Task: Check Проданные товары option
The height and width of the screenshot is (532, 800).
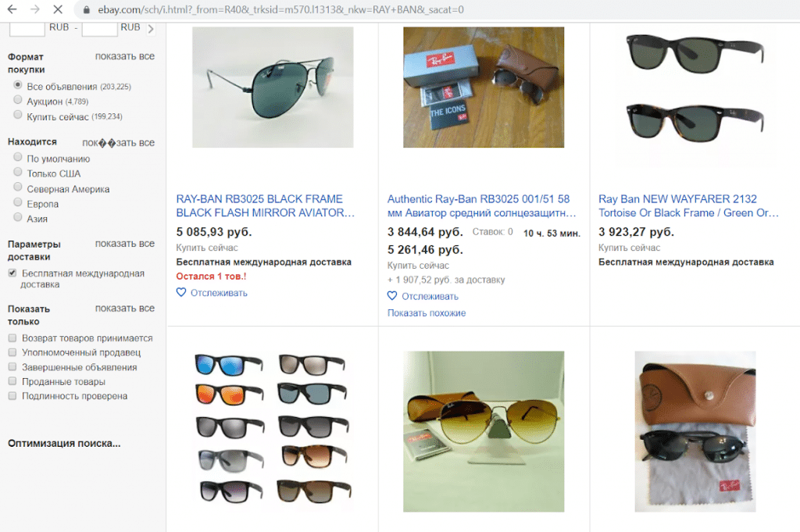Action: click(12, 381)
